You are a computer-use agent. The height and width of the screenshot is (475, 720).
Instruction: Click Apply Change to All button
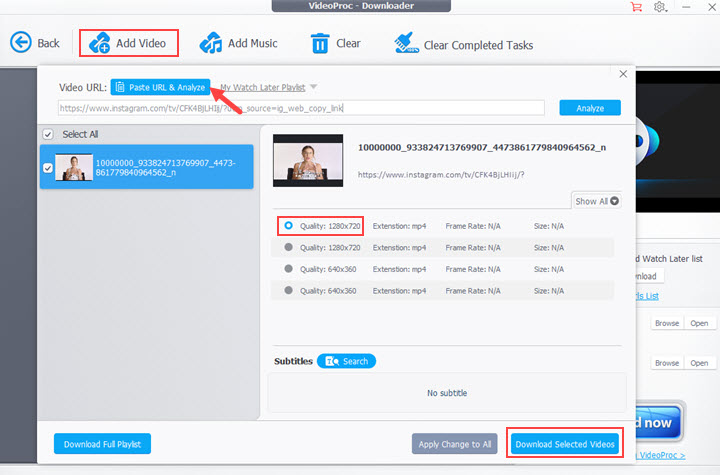click(x=455, y=444)
